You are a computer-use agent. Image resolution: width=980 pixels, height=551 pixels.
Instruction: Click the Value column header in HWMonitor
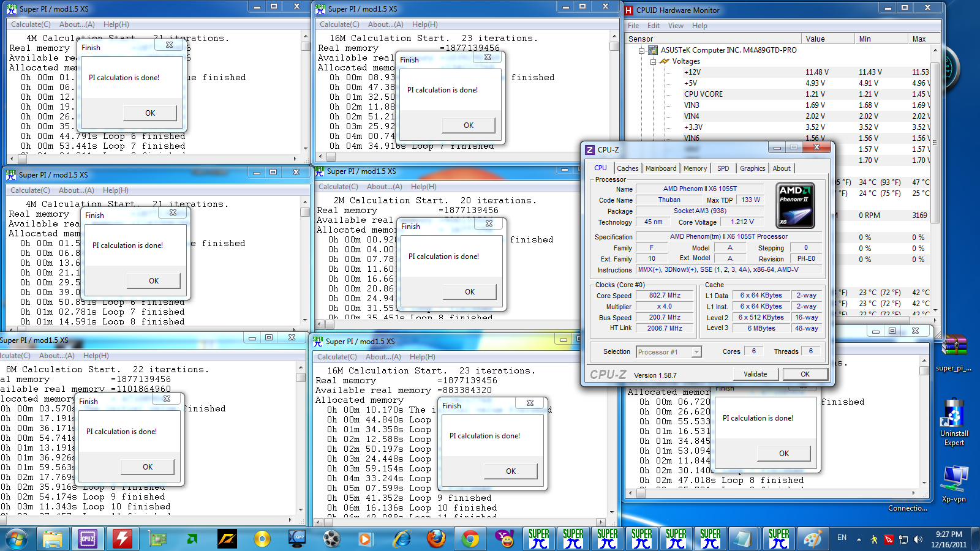[x=828, y=39]
